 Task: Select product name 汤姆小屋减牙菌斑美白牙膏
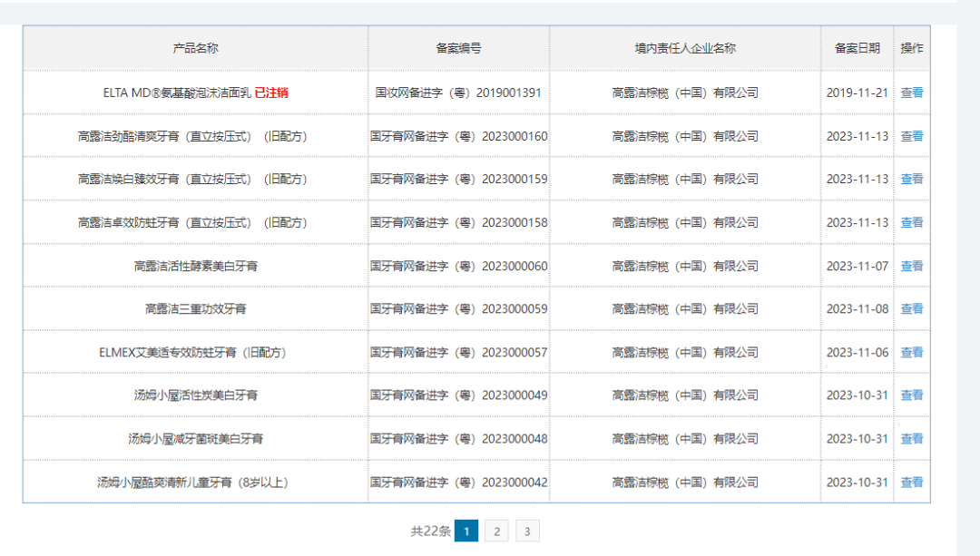(196, 439)
